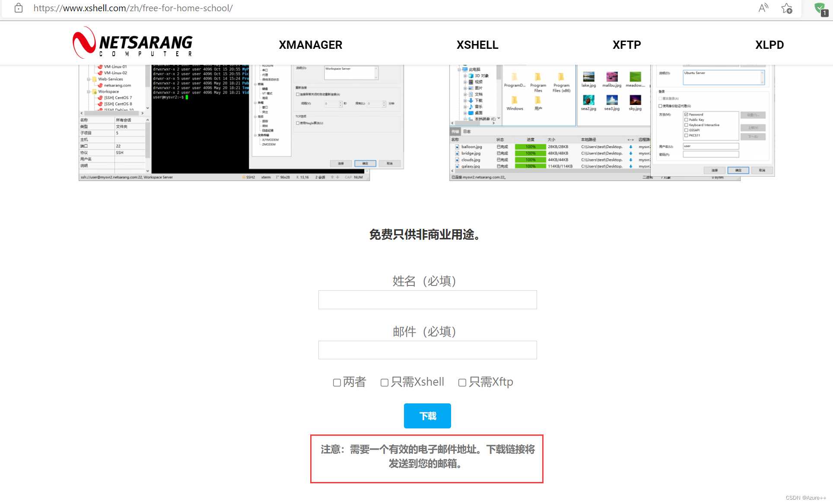
Task: Click the site lock icon in address bar
Action: point(19,8)
